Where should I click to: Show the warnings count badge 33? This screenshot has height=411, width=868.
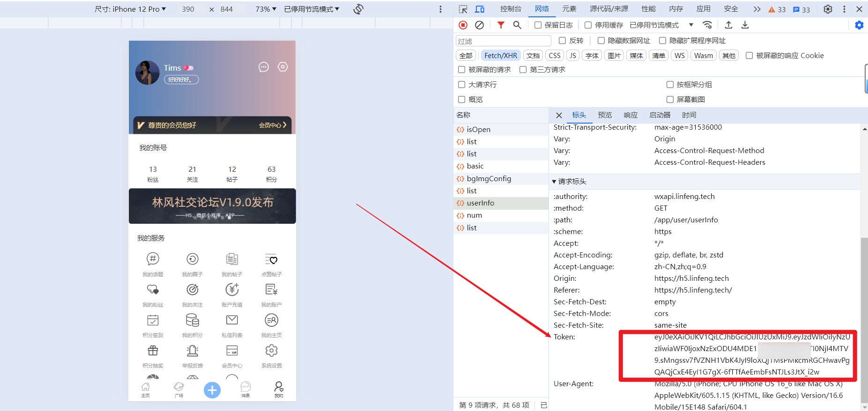tap(777, 9)
